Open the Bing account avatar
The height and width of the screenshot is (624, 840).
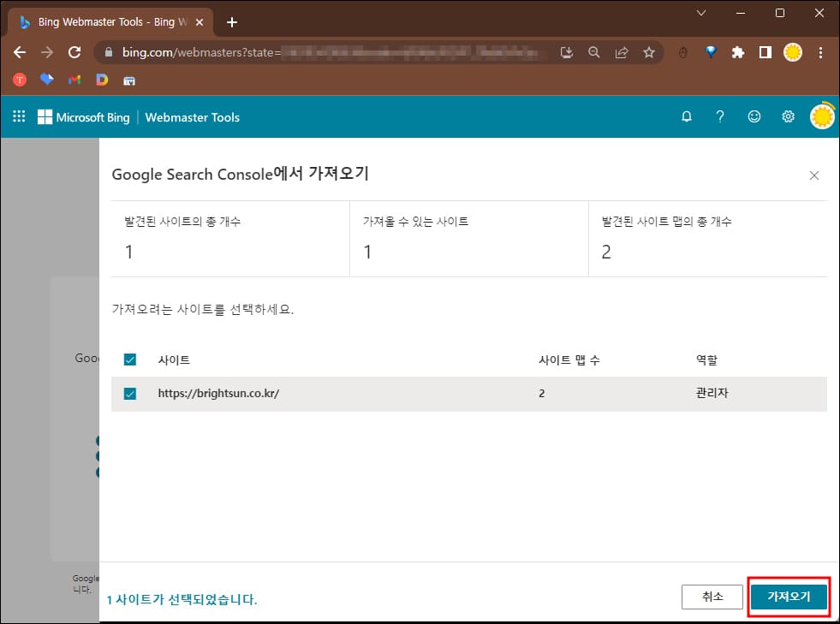[x=822, y=116]
